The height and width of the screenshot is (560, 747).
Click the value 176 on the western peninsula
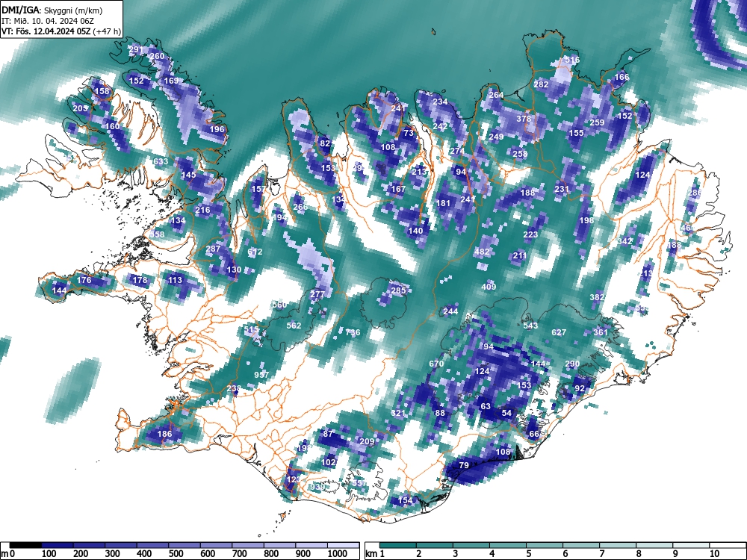(x=84, y=280)
